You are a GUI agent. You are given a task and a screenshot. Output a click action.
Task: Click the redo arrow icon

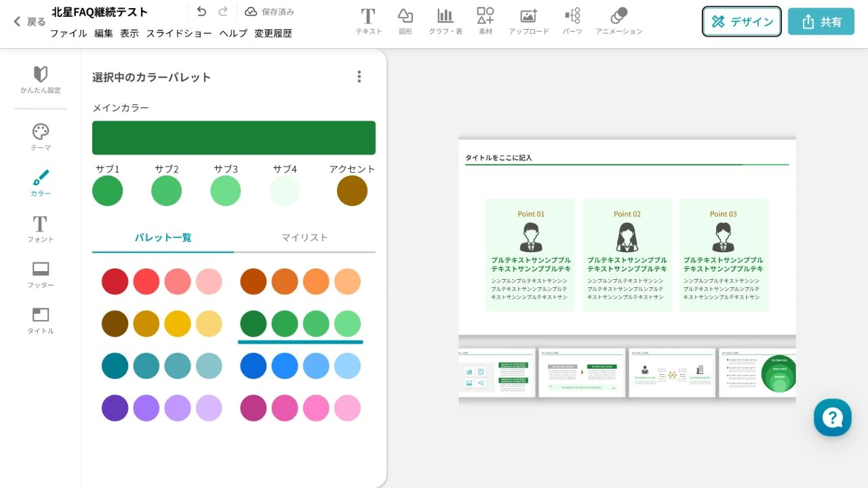point(223,12)
